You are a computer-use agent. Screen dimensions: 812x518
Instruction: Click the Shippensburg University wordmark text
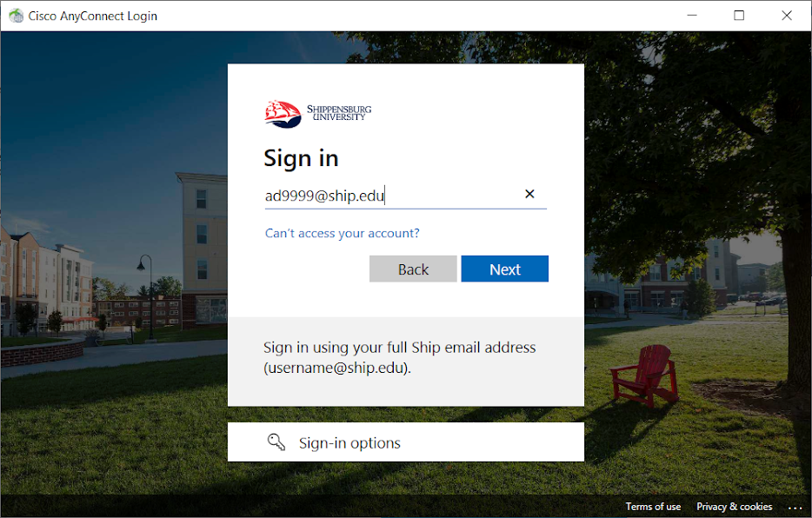click(x=339, y=113)
